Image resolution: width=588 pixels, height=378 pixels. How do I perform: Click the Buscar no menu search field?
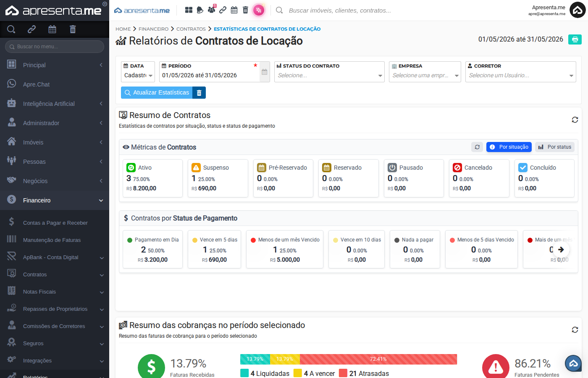(55, 47)
